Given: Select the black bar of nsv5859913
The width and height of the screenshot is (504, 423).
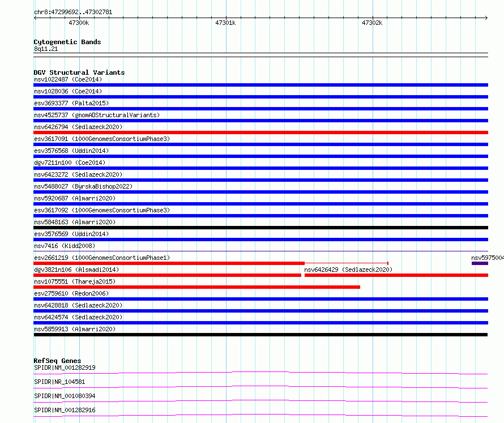Looking at the screenshot, I should [260, 335].
